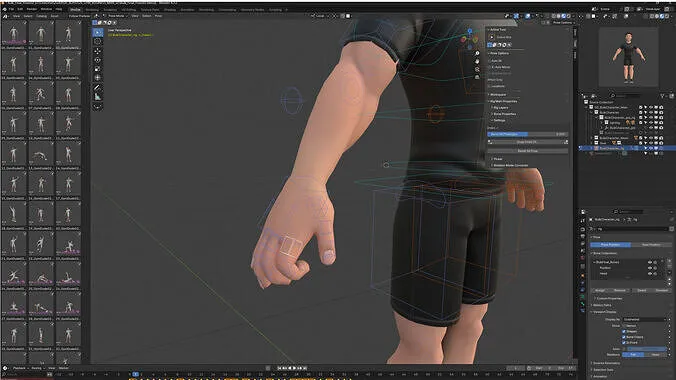Toggle camera view gizmo icon
676x380 pixels.
pyautogui.click(x=477, y=69)
